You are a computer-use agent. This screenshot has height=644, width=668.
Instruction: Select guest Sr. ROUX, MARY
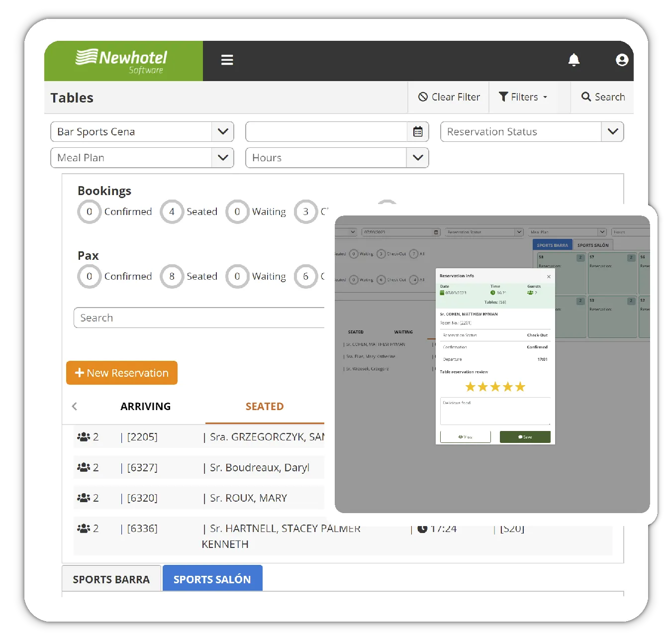[248, 498]
